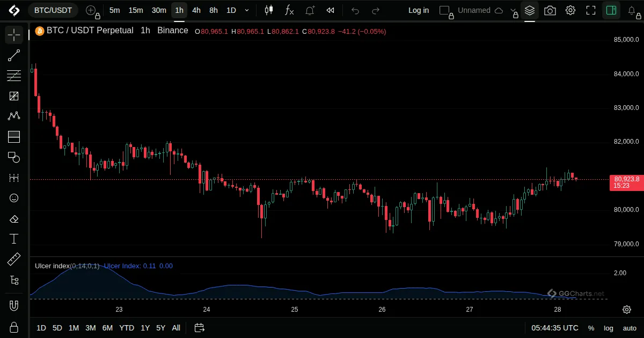The image size is (644, 338).
Task: Set date range to YTD
Action: tap(127, 328)
